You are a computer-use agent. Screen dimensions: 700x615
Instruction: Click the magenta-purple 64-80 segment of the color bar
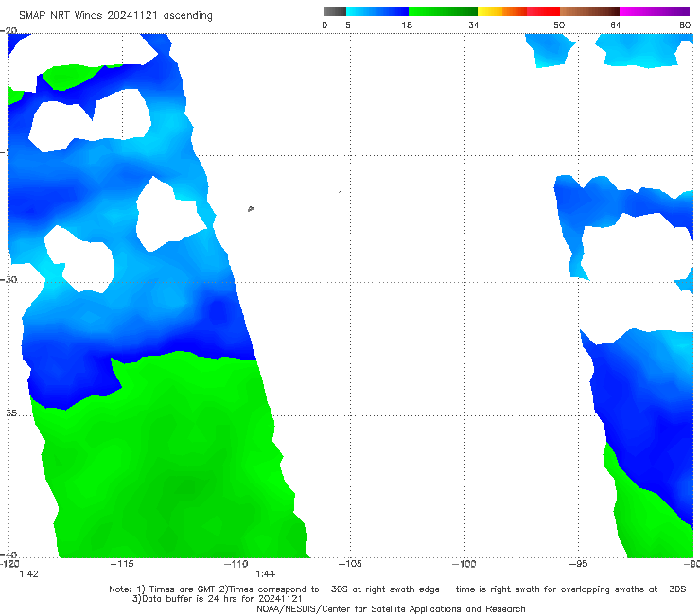click(655, 11)
